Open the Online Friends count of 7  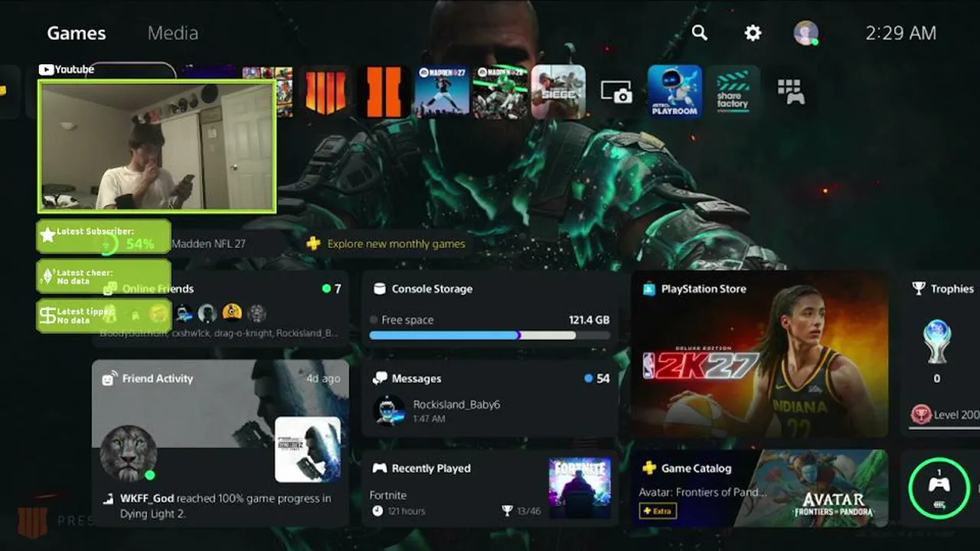(332, 289)
